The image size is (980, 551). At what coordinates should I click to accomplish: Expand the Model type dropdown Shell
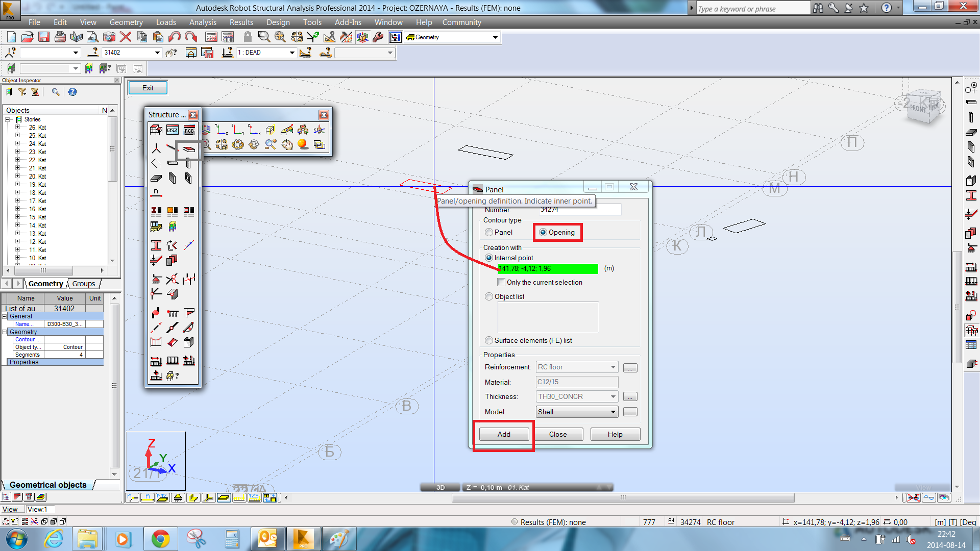[612, 411]
